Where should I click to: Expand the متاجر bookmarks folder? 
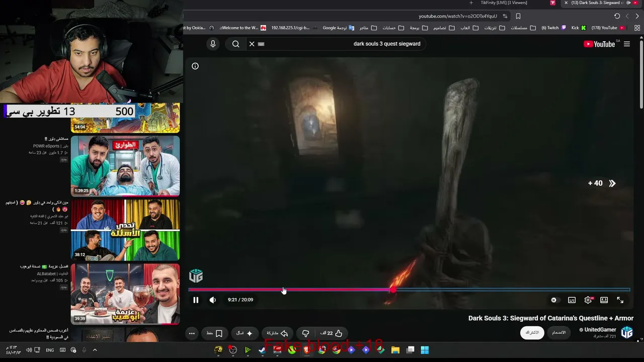coord(368,28)
